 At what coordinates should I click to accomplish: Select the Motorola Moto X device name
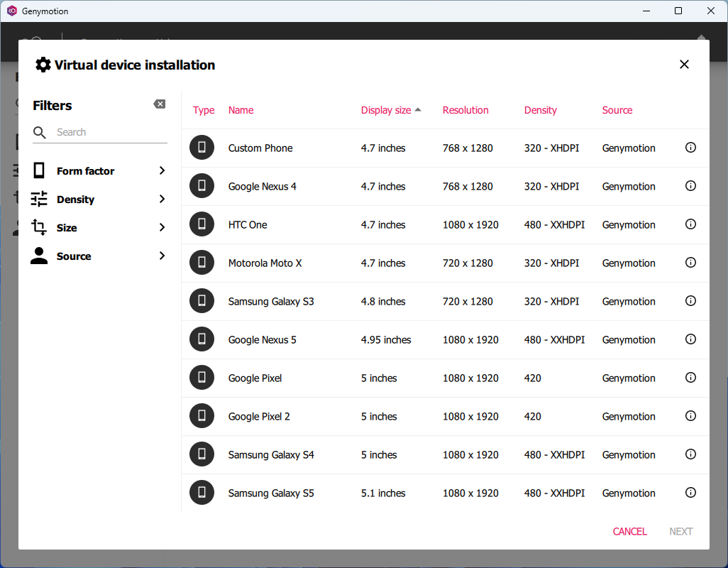265,263
